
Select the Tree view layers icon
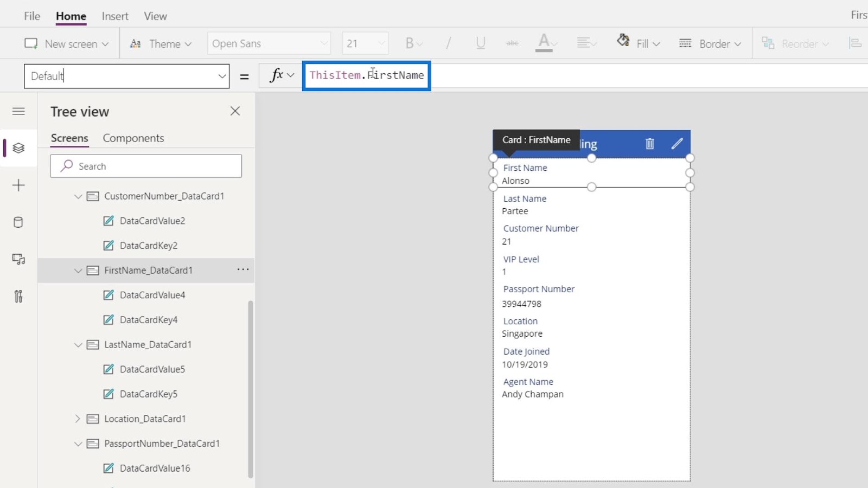18,148
